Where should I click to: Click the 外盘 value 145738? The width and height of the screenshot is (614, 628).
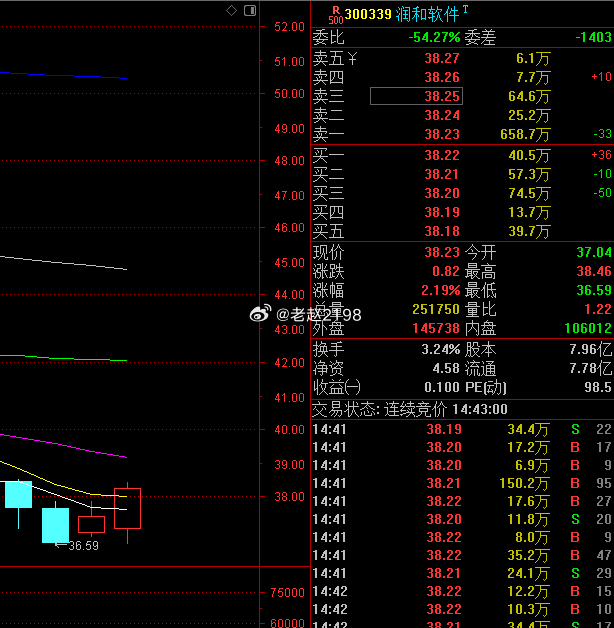pos(436,328)
